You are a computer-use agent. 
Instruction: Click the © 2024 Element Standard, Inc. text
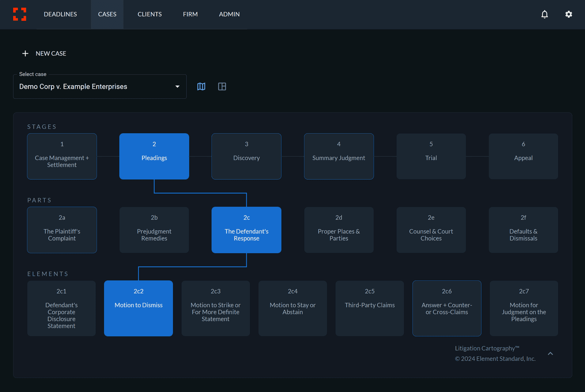click(495, 359)
